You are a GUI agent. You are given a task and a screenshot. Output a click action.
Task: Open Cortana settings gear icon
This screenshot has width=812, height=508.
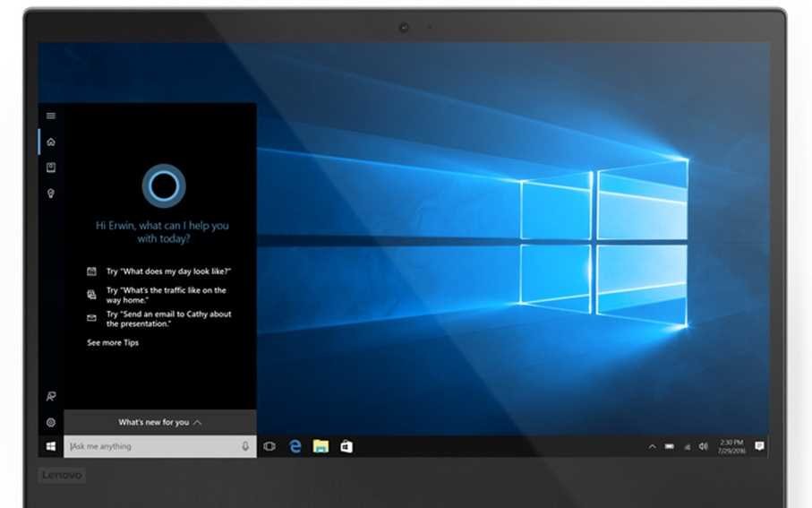[x=51, y=422]
